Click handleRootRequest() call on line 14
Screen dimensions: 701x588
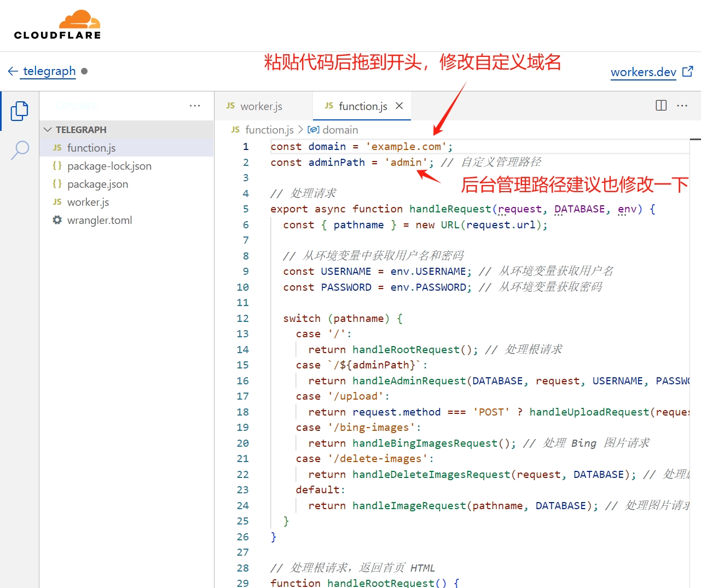coord(412,350)
